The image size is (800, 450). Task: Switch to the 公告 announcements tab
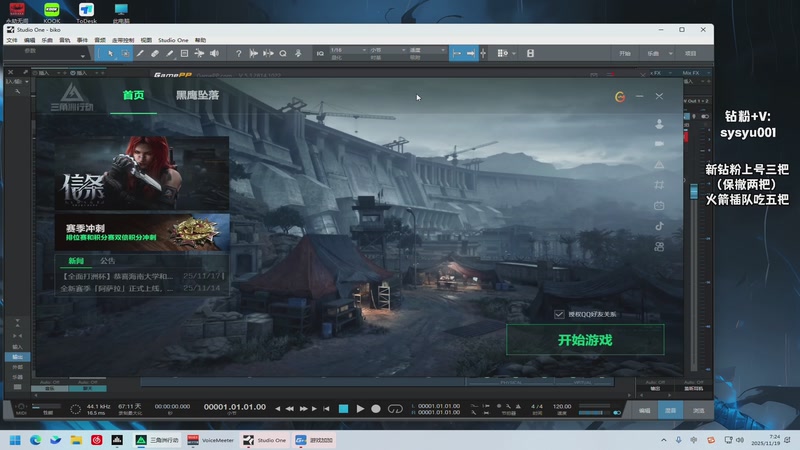(108, 261)
